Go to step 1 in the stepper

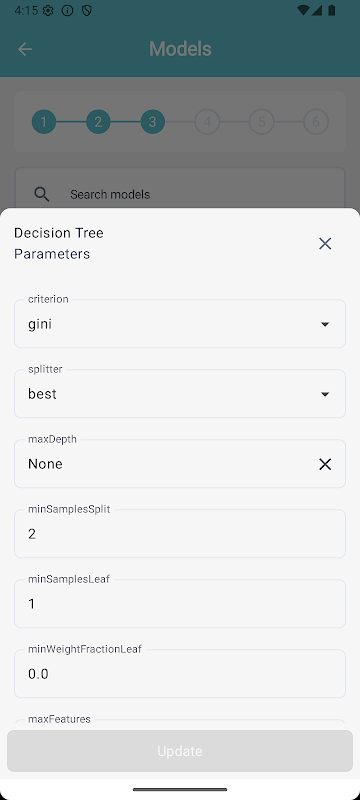click(44, 122)
